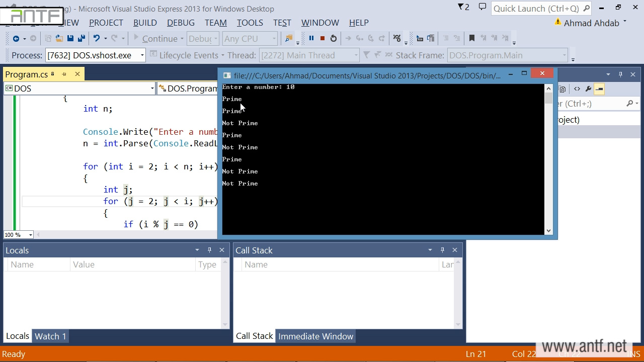Open Properties wrench in Solution Explorer

coord(588,89)
